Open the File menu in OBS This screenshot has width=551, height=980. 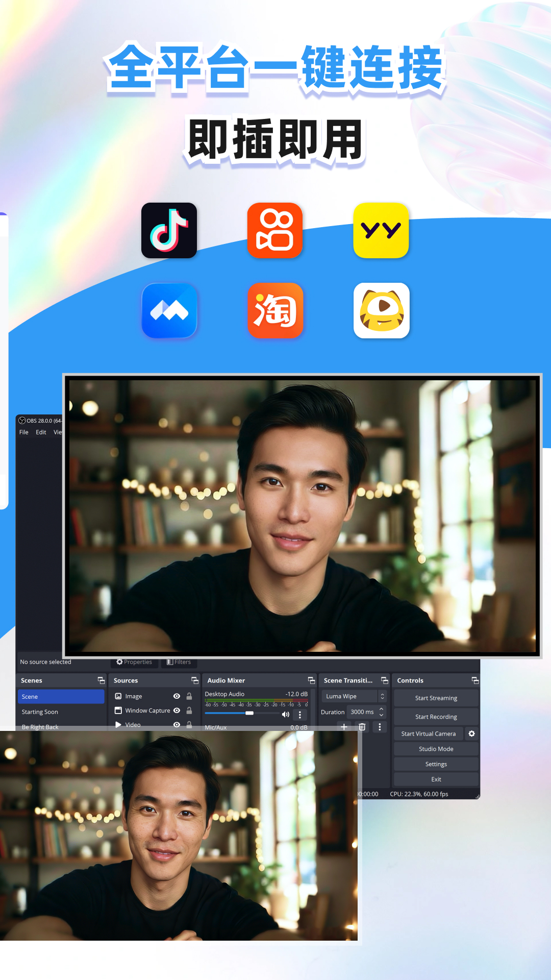(24, 432)
